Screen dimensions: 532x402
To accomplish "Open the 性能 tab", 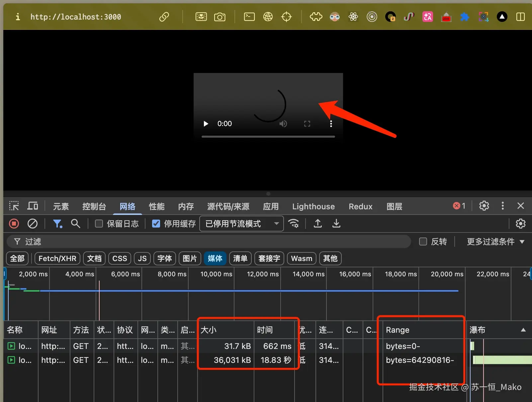I will pos(157,206).
